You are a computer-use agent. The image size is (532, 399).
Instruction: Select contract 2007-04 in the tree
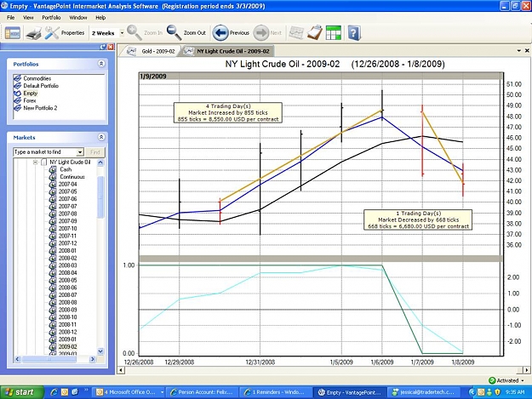67,185
